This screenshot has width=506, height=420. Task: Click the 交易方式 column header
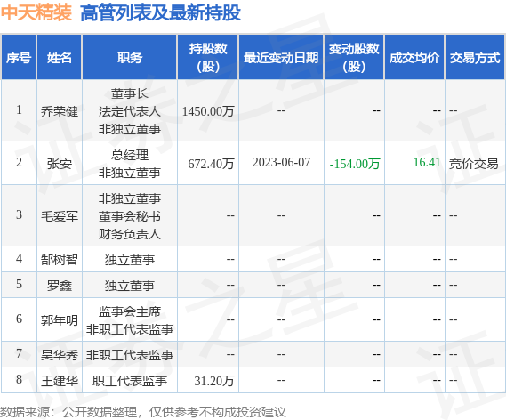[x=475, y=58]
